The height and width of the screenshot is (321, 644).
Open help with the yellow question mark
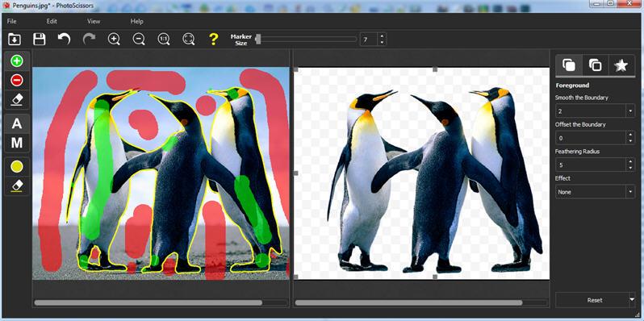tap(213, 39)
